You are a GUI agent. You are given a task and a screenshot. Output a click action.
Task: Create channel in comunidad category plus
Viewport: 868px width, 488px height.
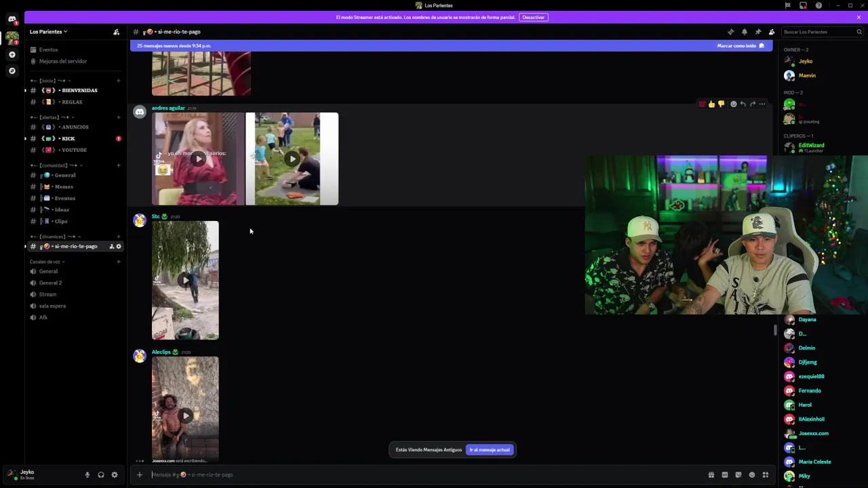click(x=118, y=165)
